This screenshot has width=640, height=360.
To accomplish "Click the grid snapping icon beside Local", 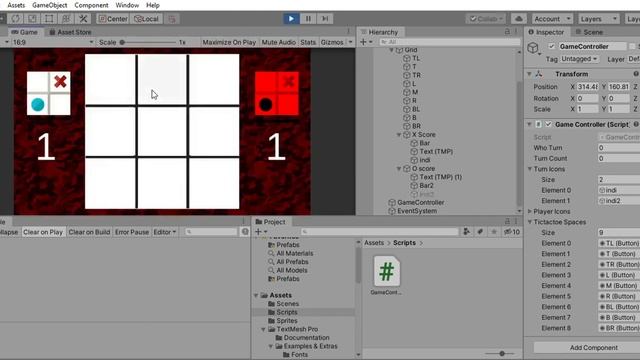I will click(172, 19).
